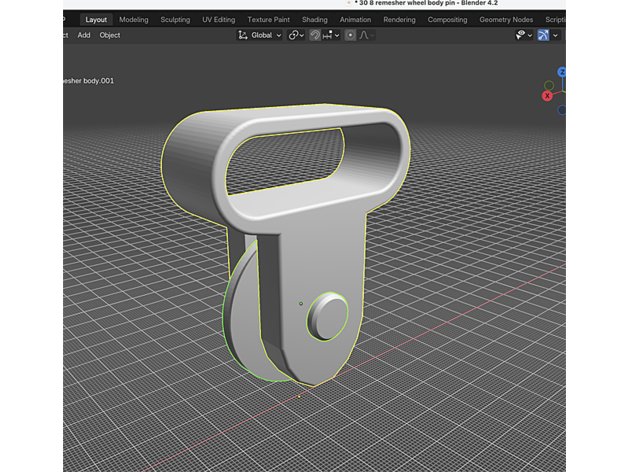628x472 pixels.
Task: Switch to the Sculpting workspace tab
Action: (x=175, y=19)
